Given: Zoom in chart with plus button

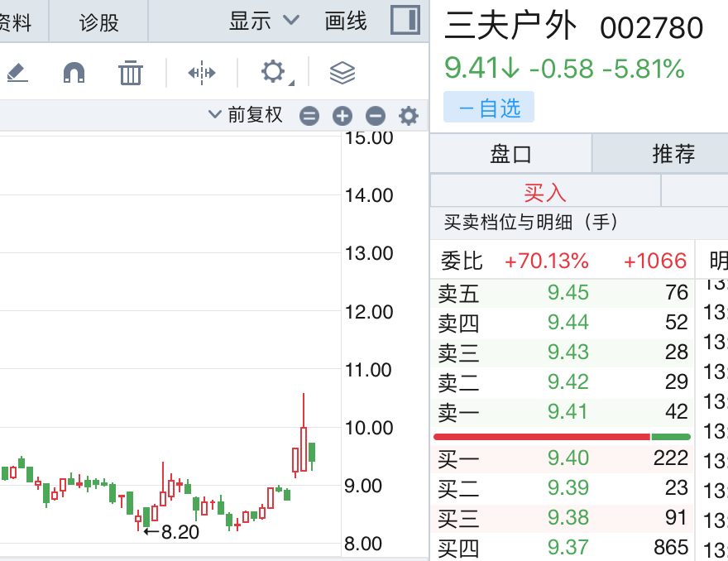Looking at the screenshot, I should 342,116.
